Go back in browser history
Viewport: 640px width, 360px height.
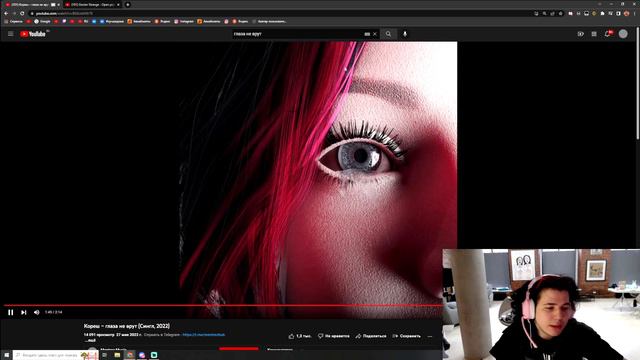(x=6, y=13)
